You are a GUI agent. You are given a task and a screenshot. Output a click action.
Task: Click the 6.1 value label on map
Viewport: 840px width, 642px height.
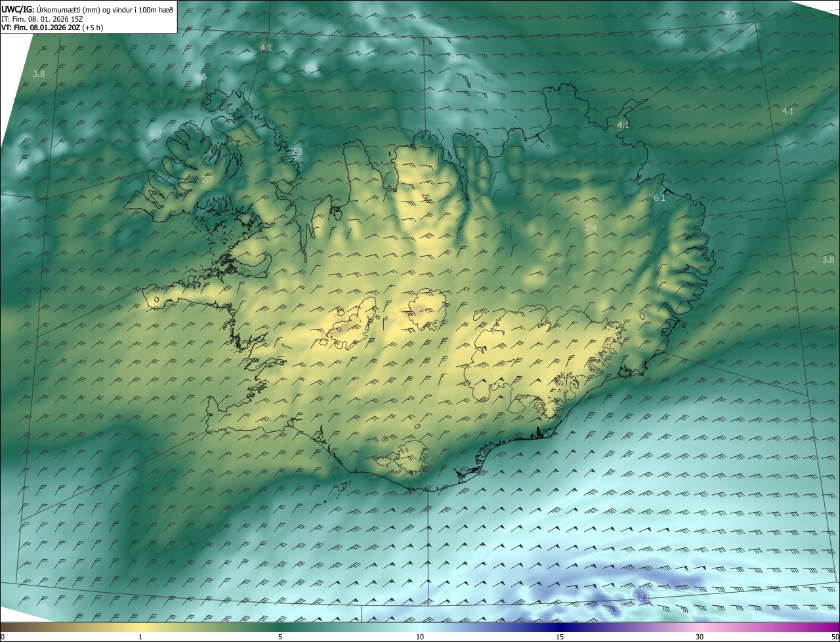660,198
